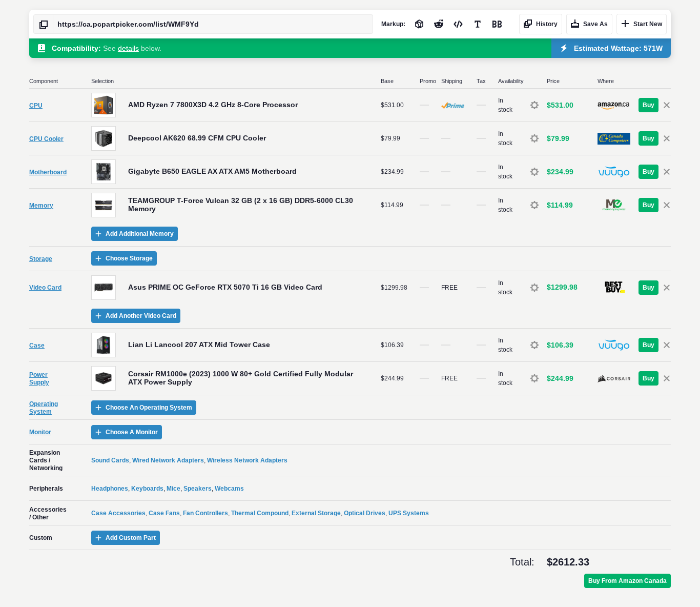Open the UPS Systems link
700x607 pixels.
click(408, 513)
